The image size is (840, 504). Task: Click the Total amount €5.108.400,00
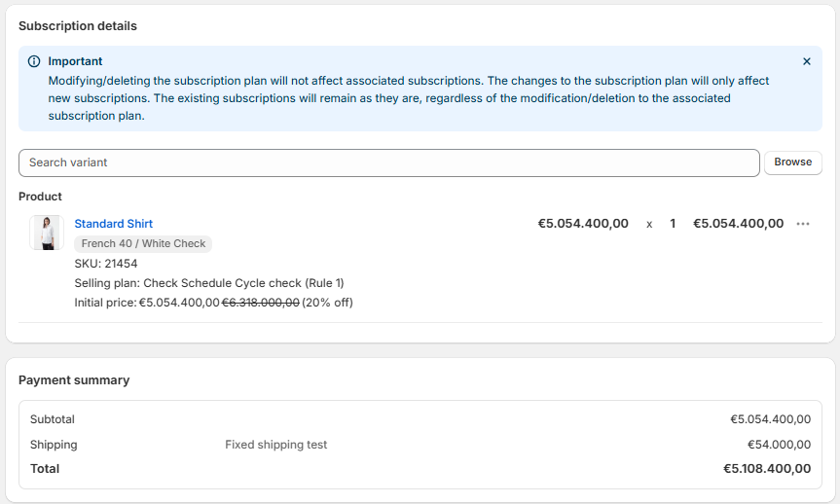tap(767, 469)
